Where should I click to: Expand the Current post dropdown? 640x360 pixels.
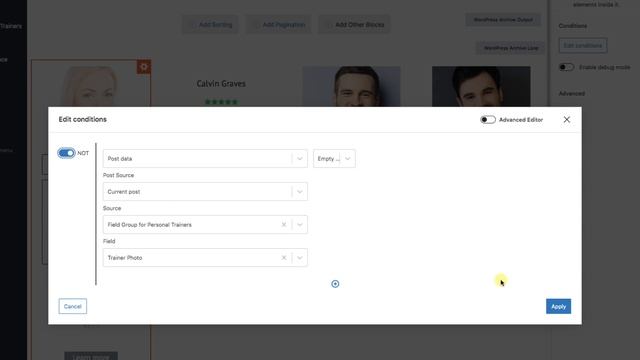pos(205,191)
